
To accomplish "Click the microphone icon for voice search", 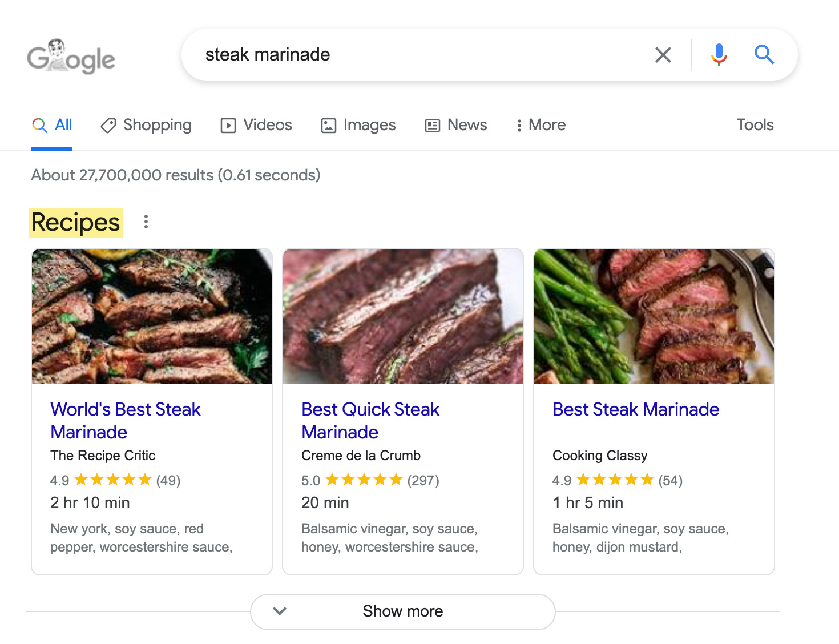I will [719, 55].
